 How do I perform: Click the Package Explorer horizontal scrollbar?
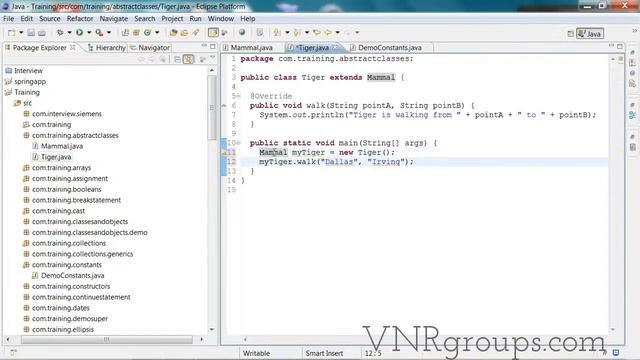pos(107,339)
